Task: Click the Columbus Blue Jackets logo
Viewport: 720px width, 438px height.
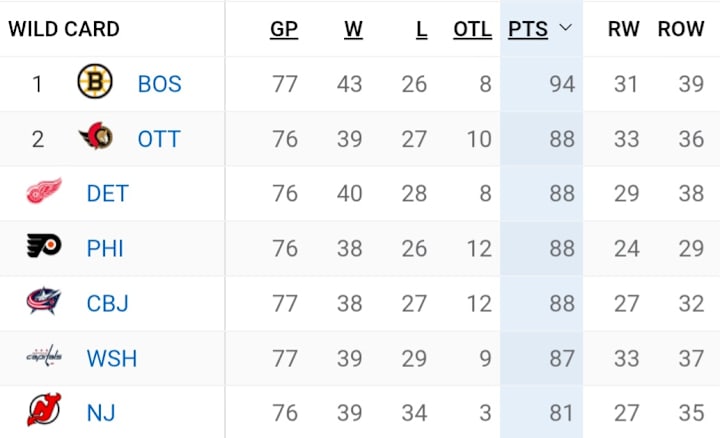Action: pos(44,301)
